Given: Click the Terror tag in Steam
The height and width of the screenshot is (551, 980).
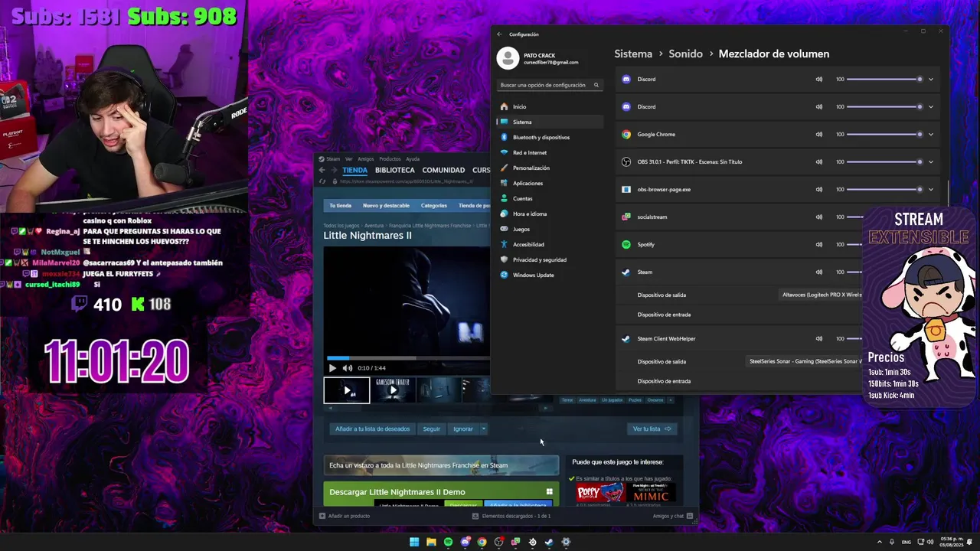Looking at the screenshot, I should click(x=567, y=399).
